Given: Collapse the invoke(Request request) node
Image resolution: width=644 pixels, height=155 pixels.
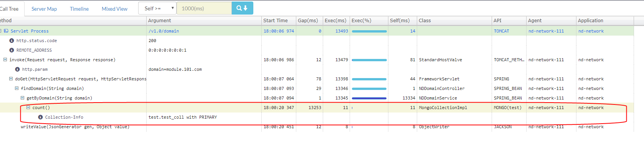Looking at the screenshot, I should (5, 60).
